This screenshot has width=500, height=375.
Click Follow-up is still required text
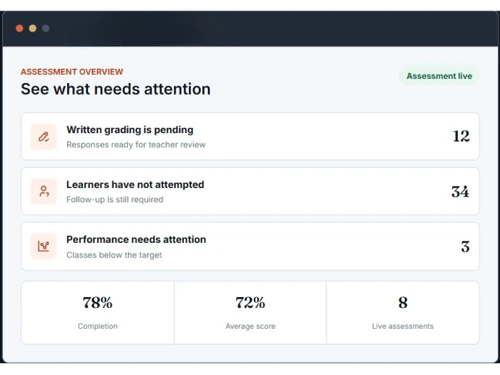115,199
